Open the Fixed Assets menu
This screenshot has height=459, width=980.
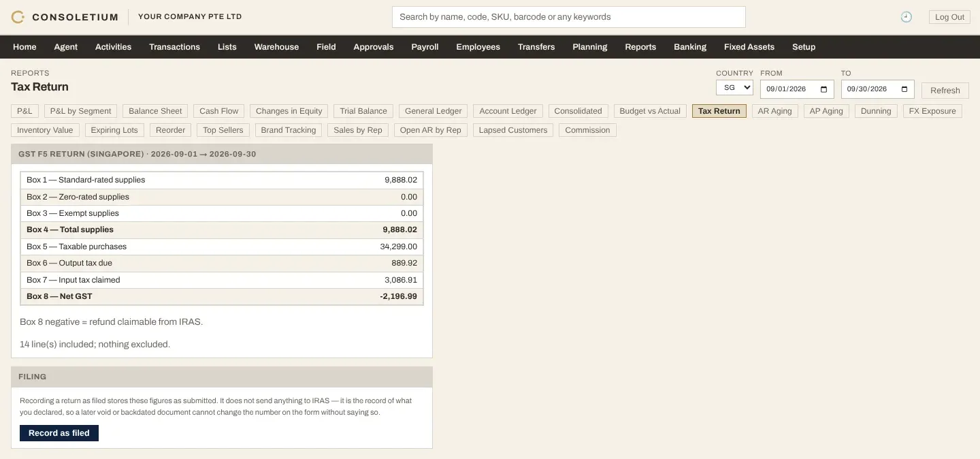pos(749,47)
